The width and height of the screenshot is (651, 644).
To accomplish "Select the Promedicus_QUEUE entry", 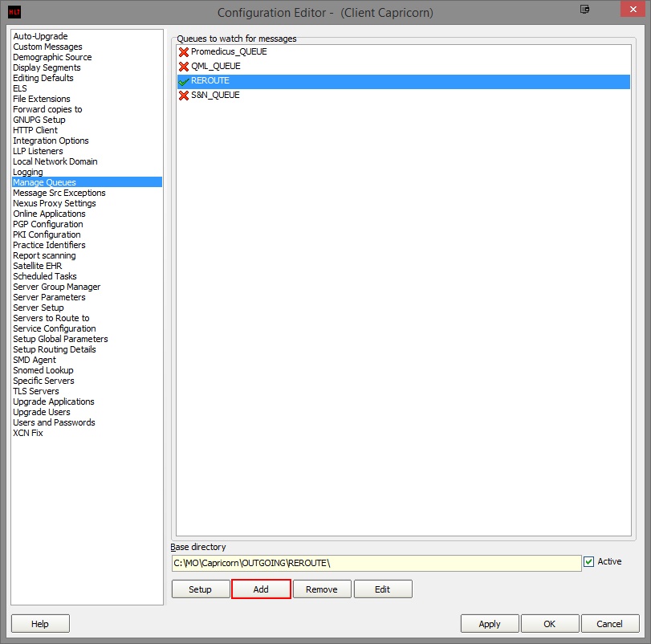I will 404,52.
